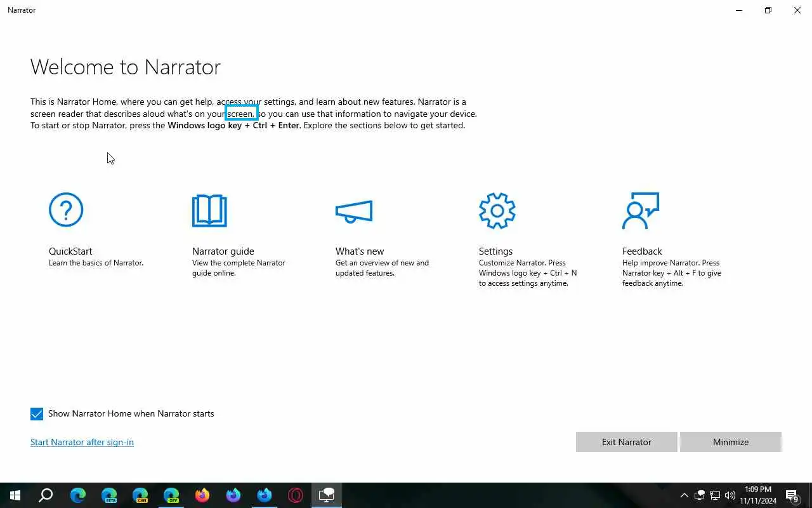Open the Action Center notifications icon
This screenshot has width=812, height=508.
point(793,495)
